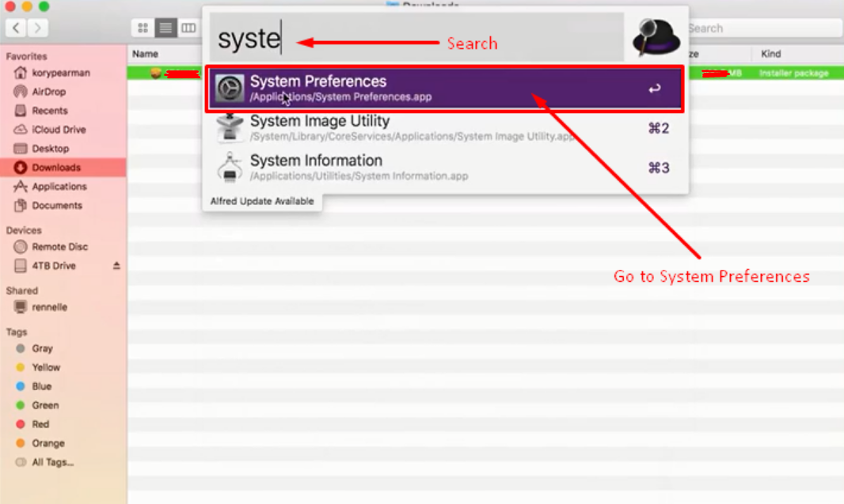Click the System Preferences gear icon
Screen dimensions: 844x504
click(230, 88)
